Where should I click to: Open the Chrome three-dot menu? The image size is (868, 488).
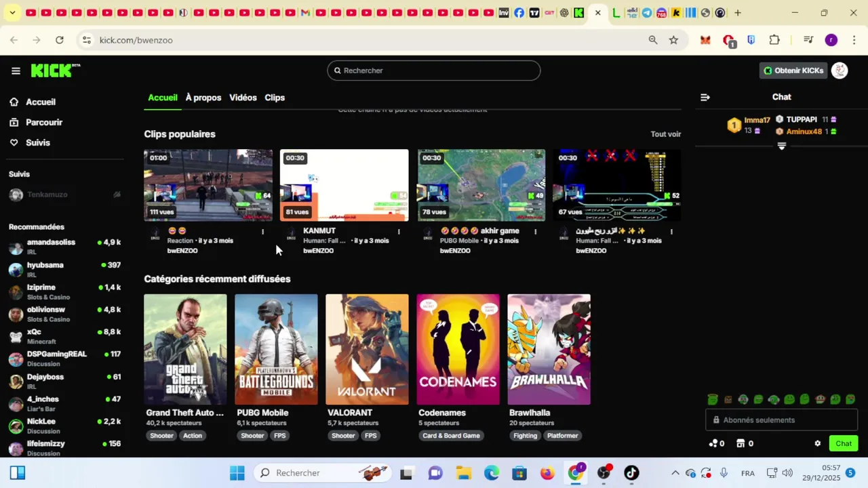[x=853, y=40]
